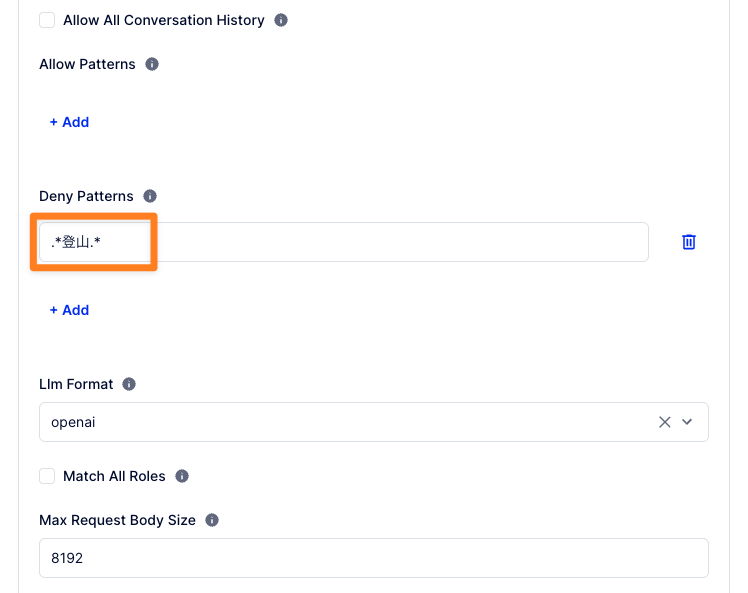Open the Llm Format combo box showing openai
This screenshot has height=593, width=748.
(x=340, y=422)
